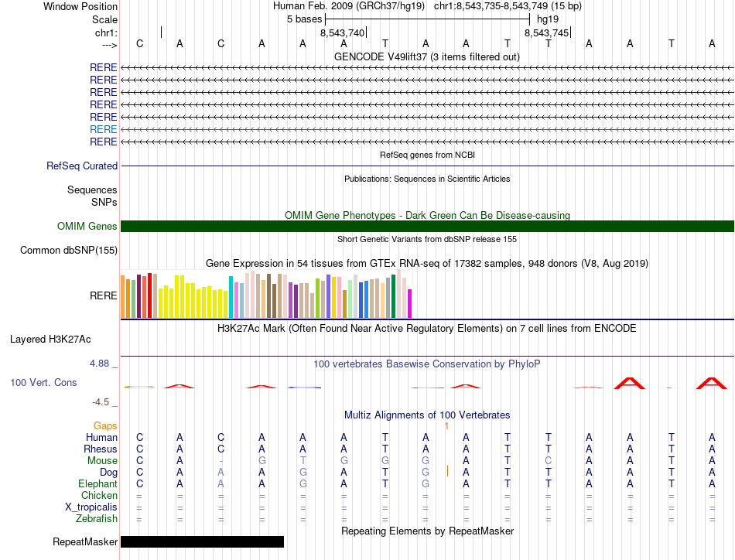This screenshot has height=560, width=735.
Task: Click the orange insertion marker in Dog row
Action: (x=447, y=471)
